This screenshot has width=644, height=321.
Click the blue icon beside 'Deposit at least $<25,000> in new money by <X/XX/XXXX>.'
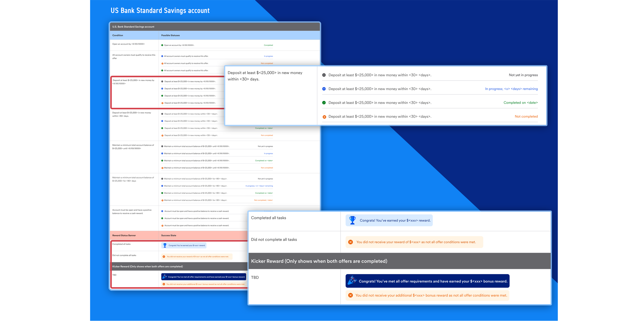pos(162,89)
